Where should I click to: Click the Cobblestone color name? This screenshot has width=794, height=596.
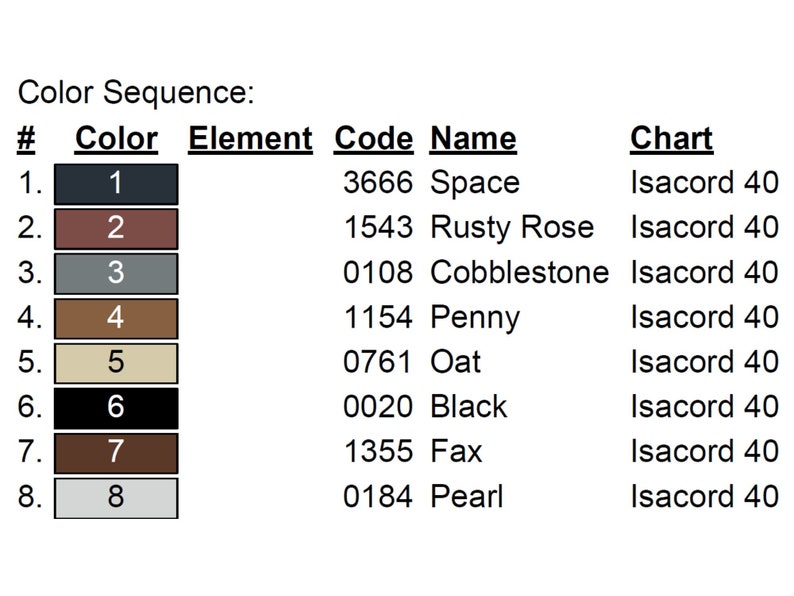(520, 272)
